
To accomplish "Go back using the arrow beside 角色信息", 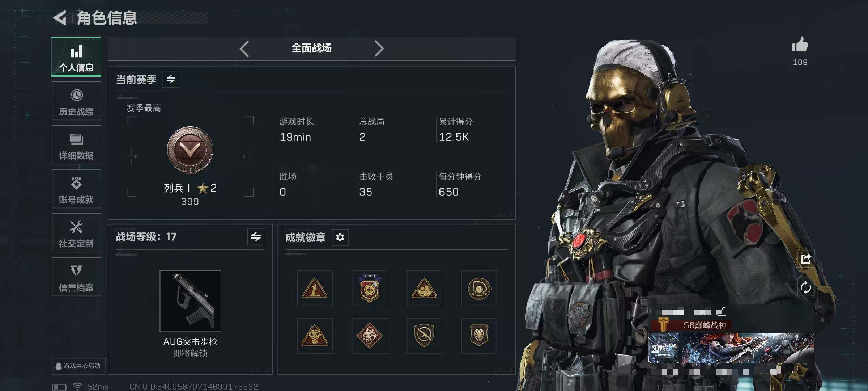I will [60, 18].
